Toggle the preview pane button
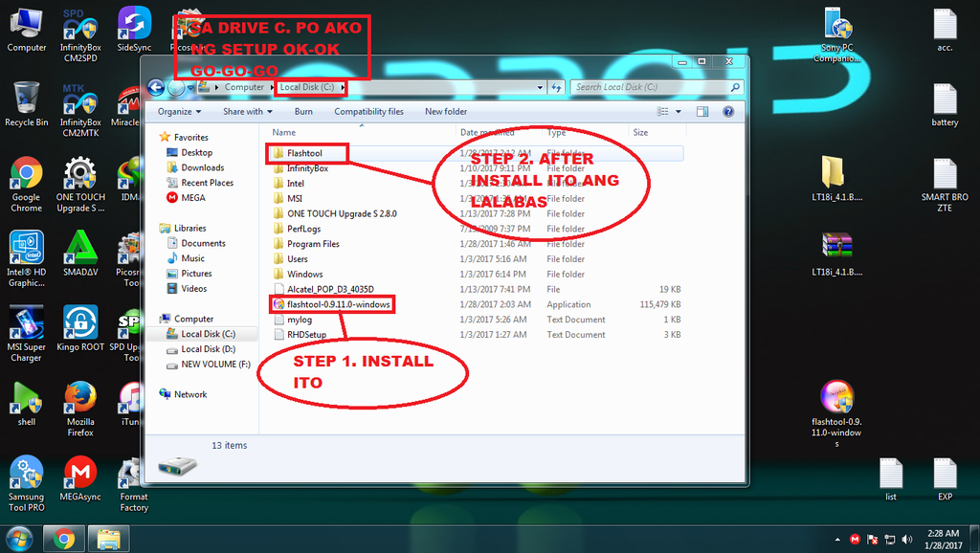 click(x=704, y=111)
